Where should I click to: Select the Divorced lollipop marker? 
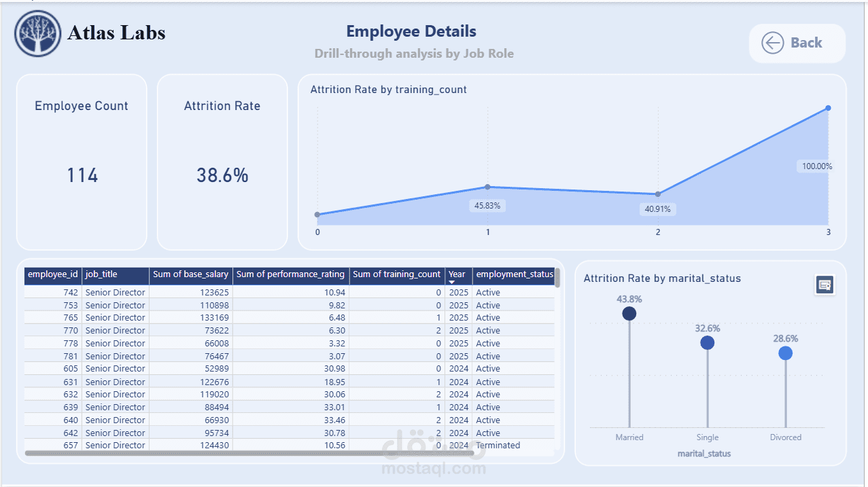(786, 353)
